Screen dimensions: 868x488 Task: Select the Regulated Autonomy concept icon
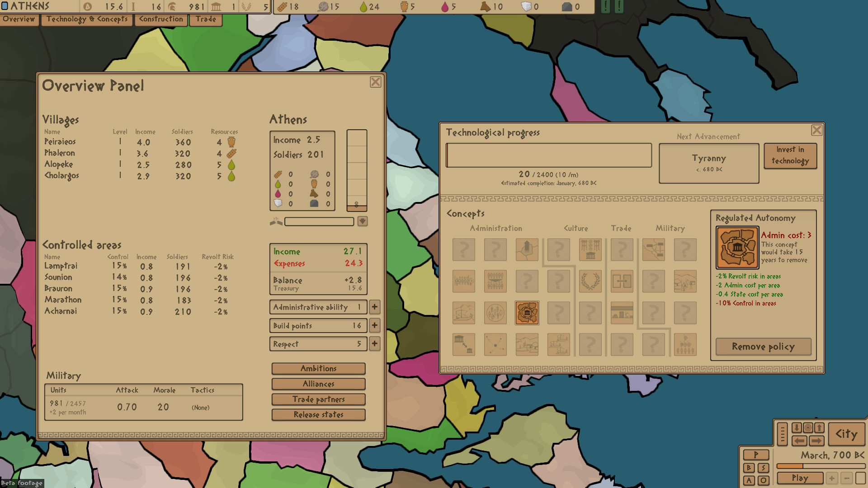(x=527, y=313)
